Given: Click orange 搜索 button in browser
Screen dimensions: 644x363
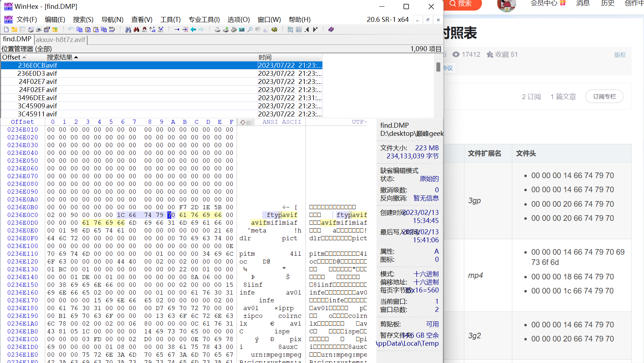Looking at the screenshot, I should tap(463, 4).
